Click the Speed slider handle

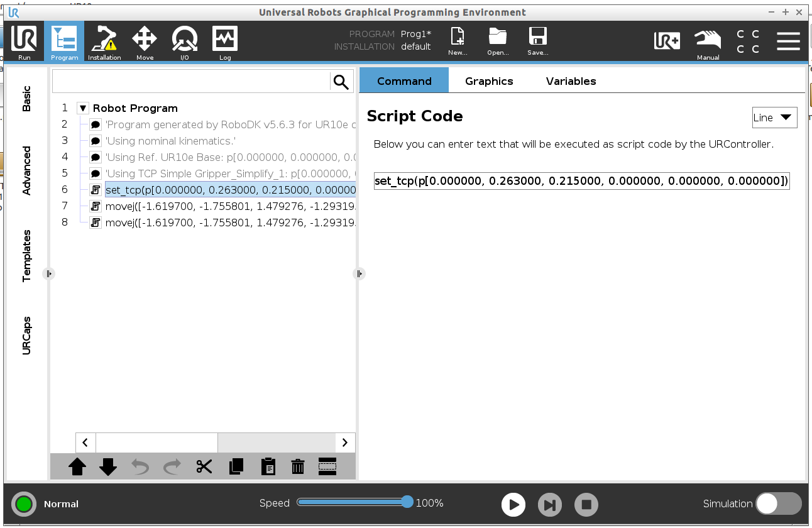407,502
